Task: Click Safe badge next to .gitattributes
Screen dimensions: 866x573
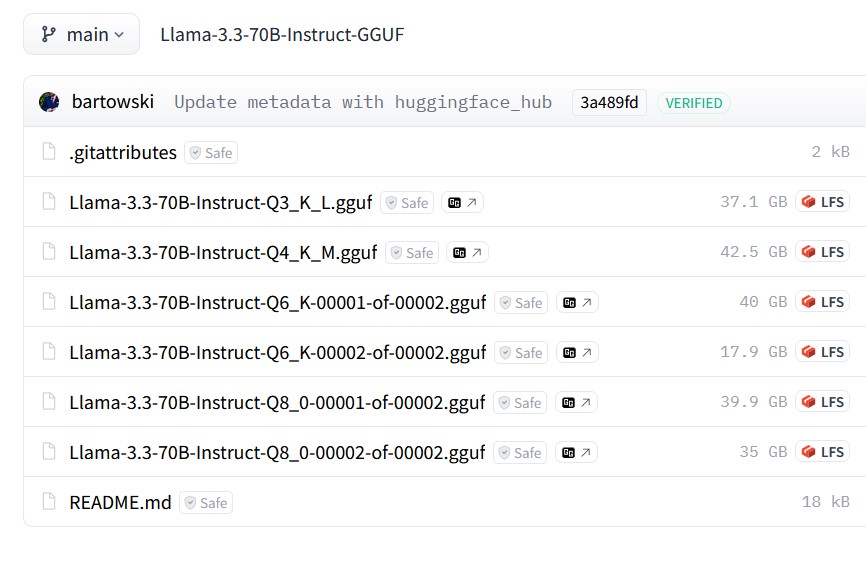Action: coord(211,153)
